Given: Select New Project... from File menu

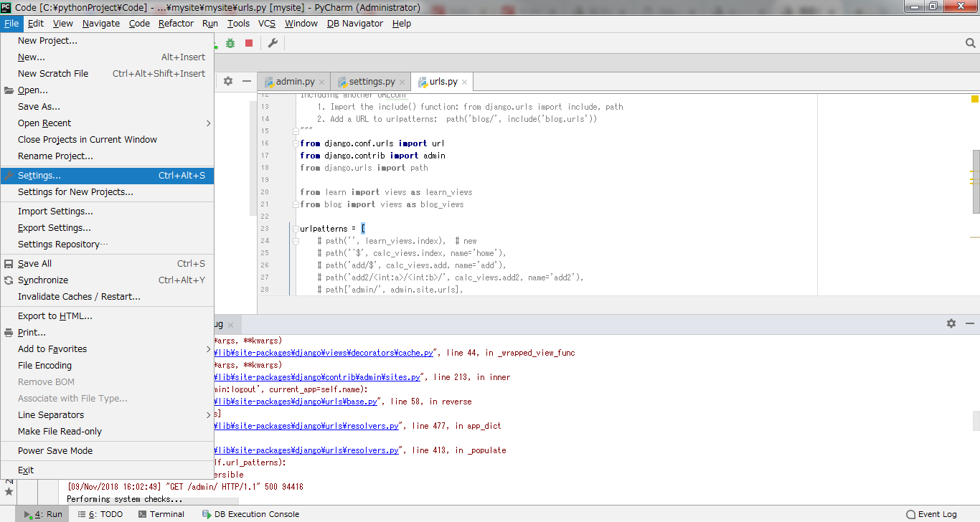Looking at the screenshot, I should pos(107,41).
